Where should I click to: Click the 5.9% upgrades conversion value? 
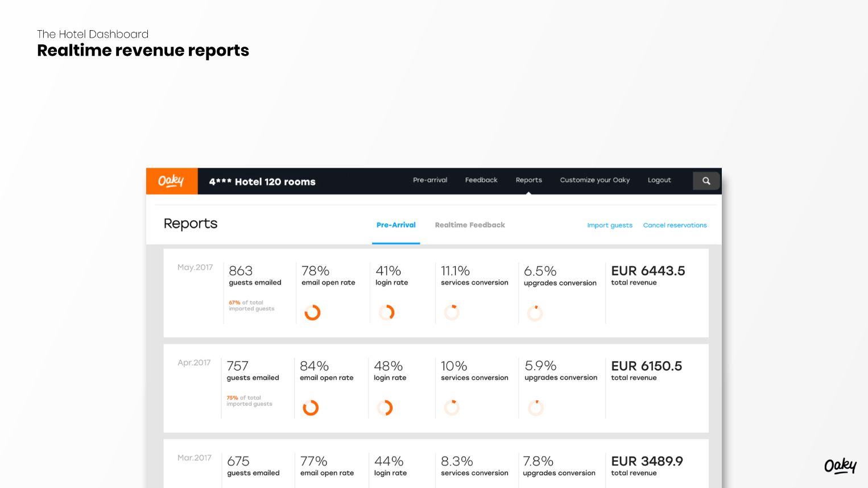541,366
